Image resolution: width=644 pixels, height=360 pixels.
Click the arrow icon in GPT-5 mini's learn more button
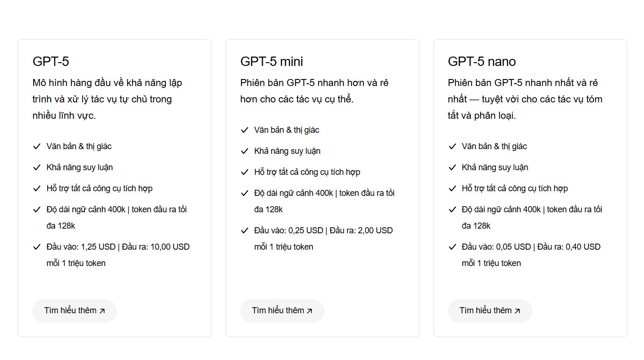click(x=309, y=311)
